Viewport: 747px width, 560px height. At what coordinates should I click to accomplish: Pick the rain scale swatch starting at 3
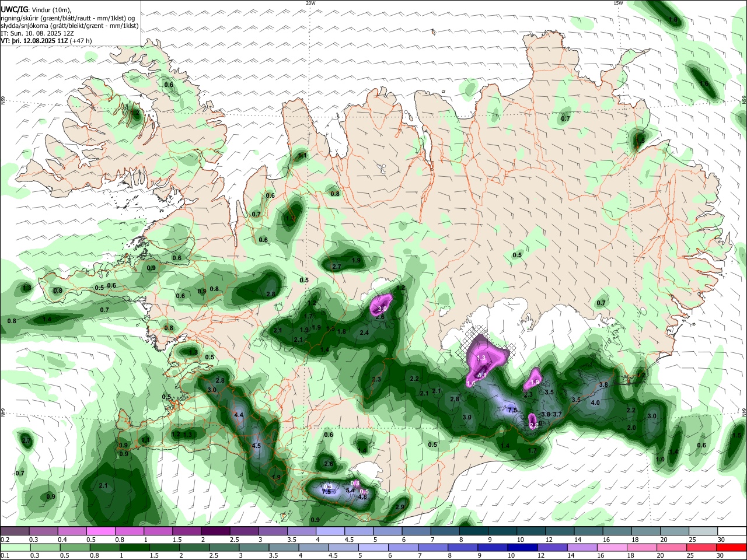(254, 547)
